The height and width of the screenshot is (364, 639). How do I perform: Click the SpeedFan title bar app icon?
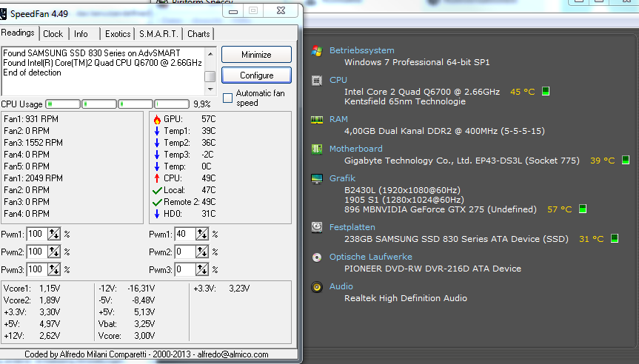(x=3, y=13)
